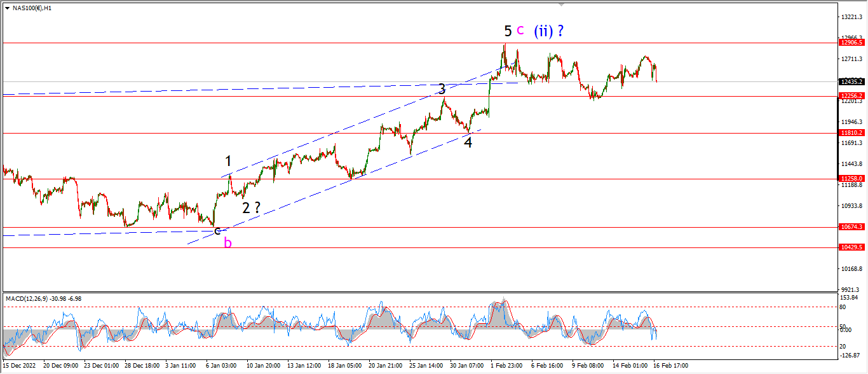This screenshot has width=868, height=374.
Task: Select the wave 5 label at peak
Action: coord(508,31)
